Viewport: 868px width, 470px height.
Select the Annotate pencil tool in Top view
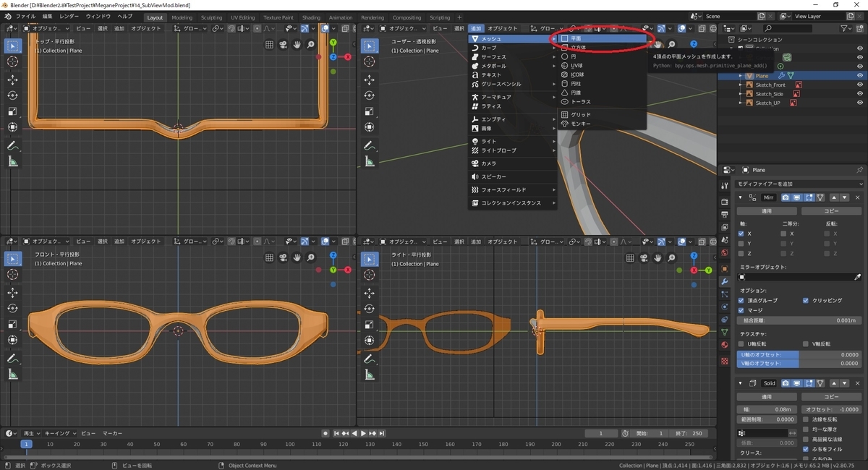(12, 145)
